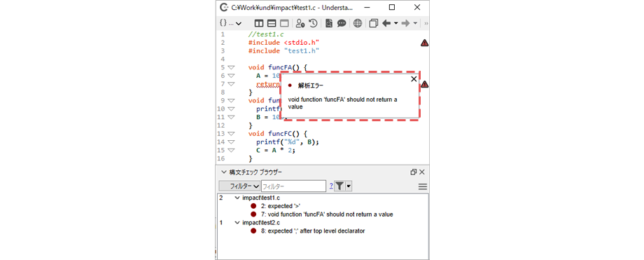Focus the フィルター text input field
The width and height of the screenshot is (644, 260).
click(293, 186)
